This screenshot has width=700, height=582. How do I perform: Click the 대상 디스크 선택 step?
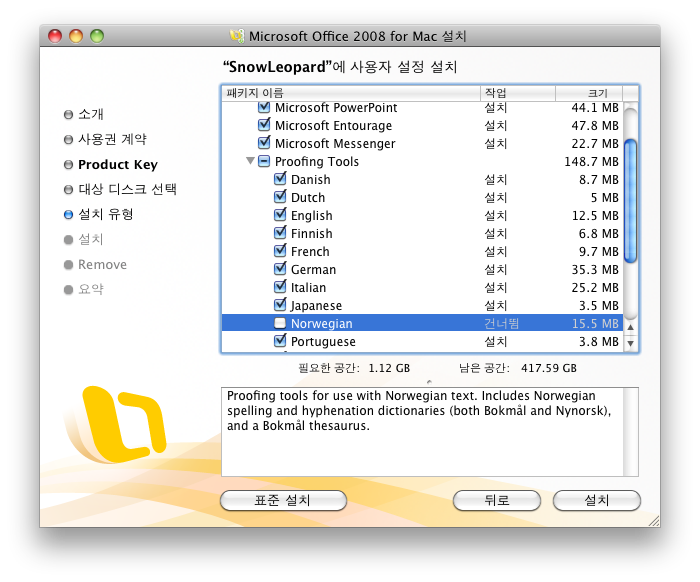127,189
